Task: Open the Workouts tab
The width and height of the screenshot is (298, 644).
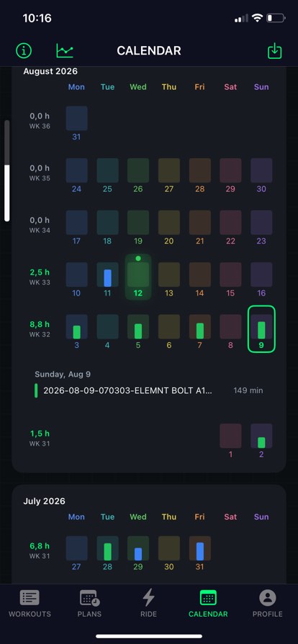Action: [x=30, y=604]
